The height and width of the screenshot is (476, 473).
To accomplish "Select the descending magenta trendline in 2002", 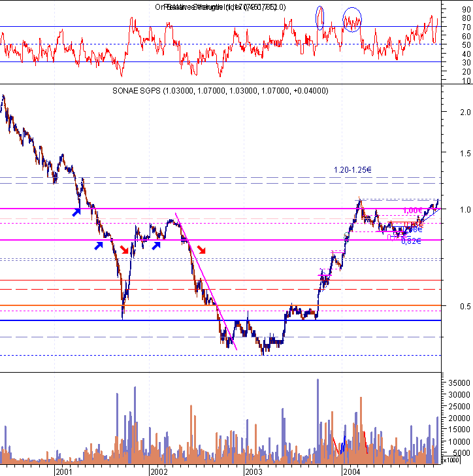I will coord(206,281).
